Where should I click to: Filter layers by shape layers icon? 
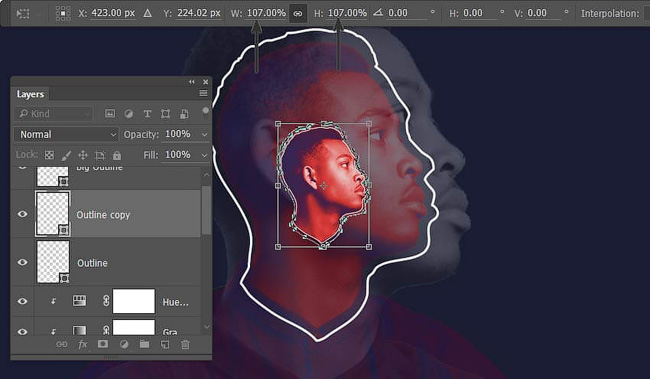[165, 114]
